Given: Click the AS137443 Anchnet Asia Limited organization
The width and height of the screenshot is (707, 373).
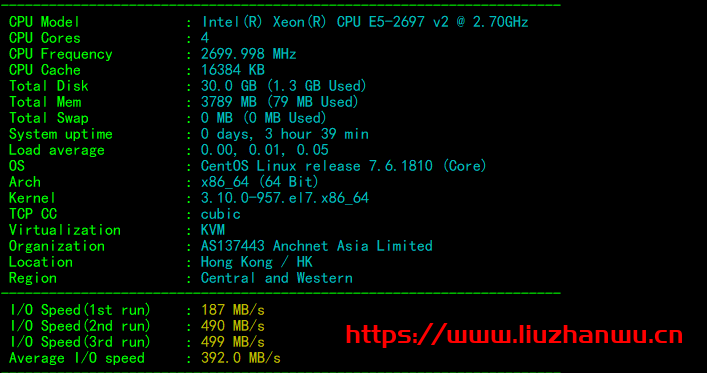Looking at the screenshot, I should [x=317, y=246].
